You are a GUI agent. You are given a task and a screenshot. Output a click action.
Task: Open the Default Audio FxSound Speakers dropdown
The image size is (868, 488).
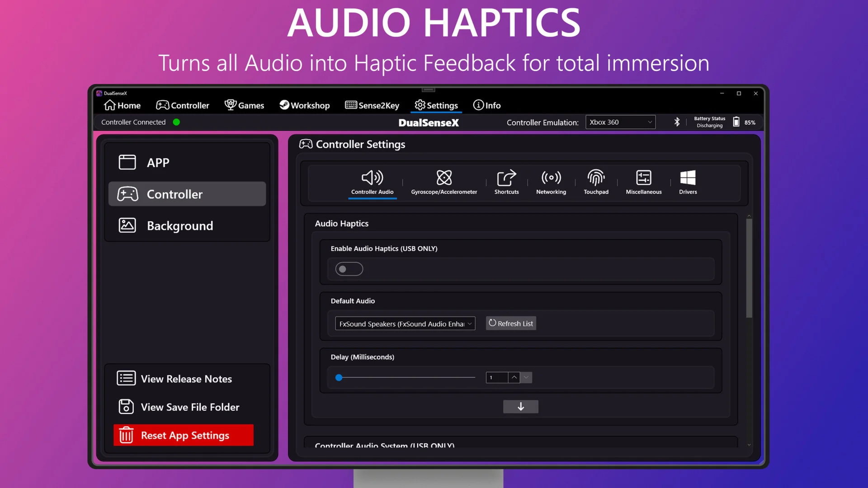click(x=405, y=324)
